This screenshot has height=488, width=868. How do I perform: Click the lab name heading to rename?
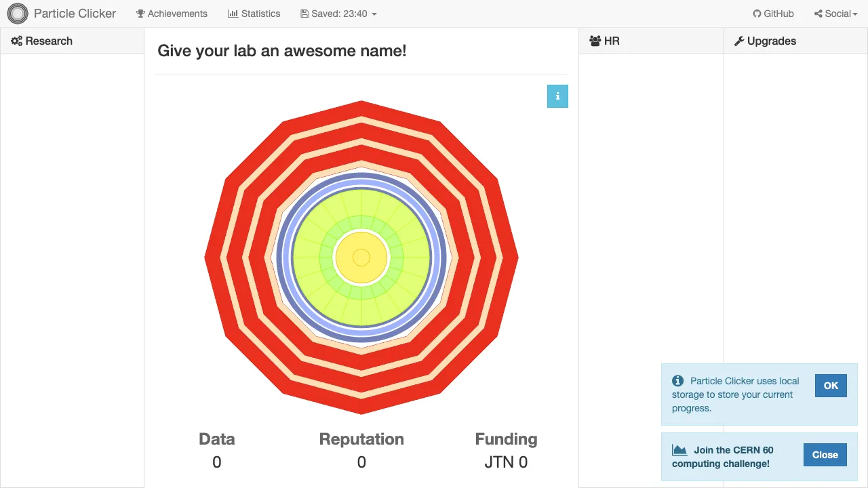pyautogui.click(x=282, y=51)
